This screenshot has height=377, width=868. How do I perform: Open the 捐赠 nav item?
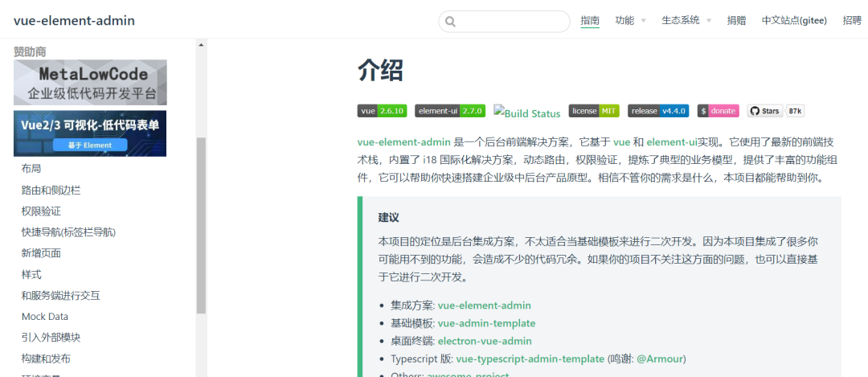[x=736, y=20]
